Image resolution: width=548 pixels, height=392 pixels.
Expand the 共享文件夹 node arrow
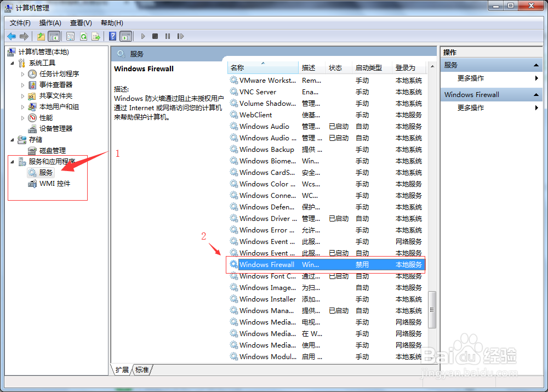(22, 96)
